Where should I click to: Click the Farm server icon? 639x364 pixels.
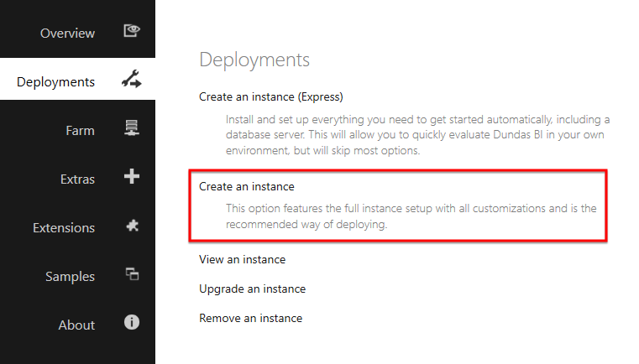[x=132, y=127]
